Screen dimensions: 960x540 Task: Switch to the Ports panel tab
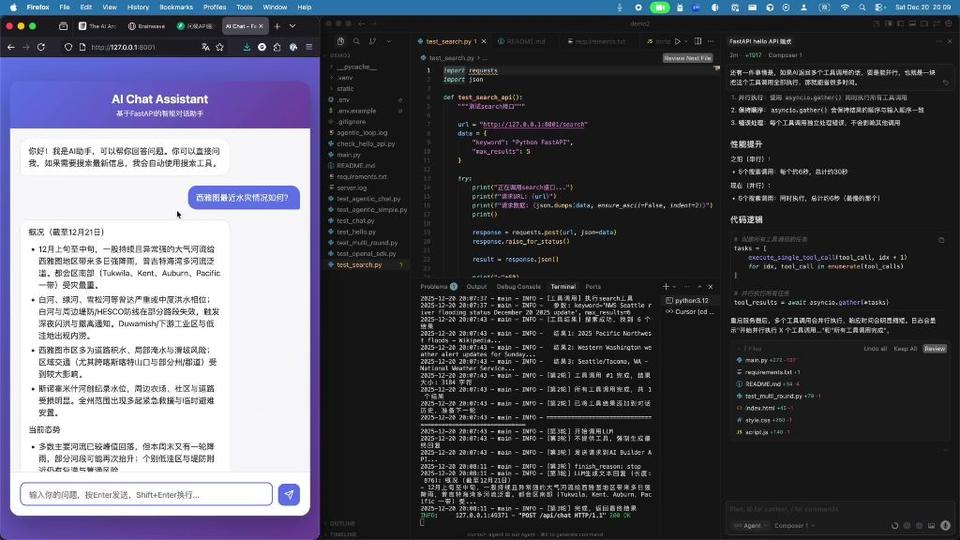tap(593, 287)
